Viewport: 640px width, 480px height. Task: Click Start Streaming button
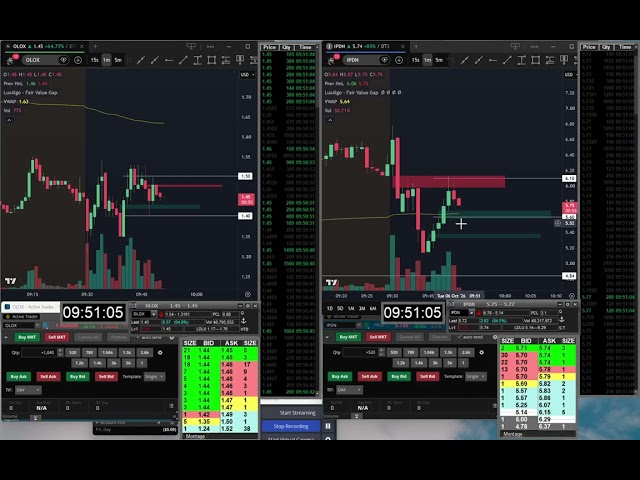click(291, 413)
